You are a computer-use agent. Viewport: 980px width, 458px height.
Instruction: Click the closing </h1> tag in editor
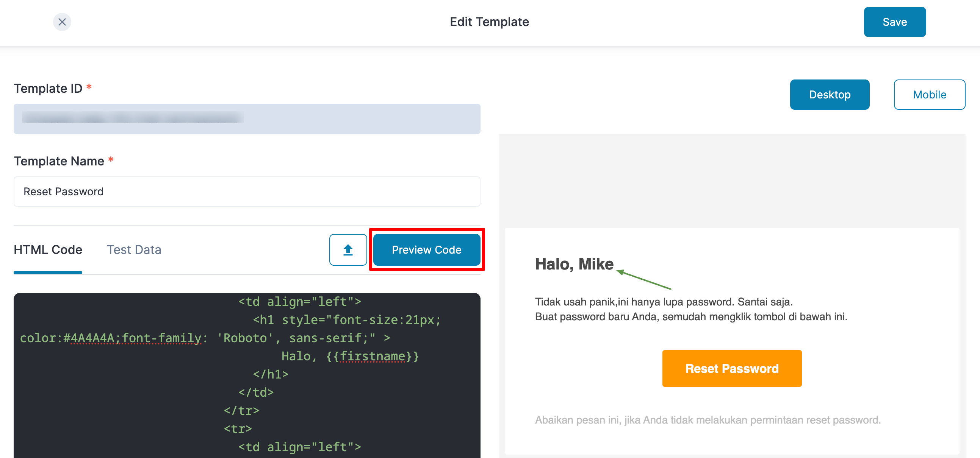click(x=271, y=374)
